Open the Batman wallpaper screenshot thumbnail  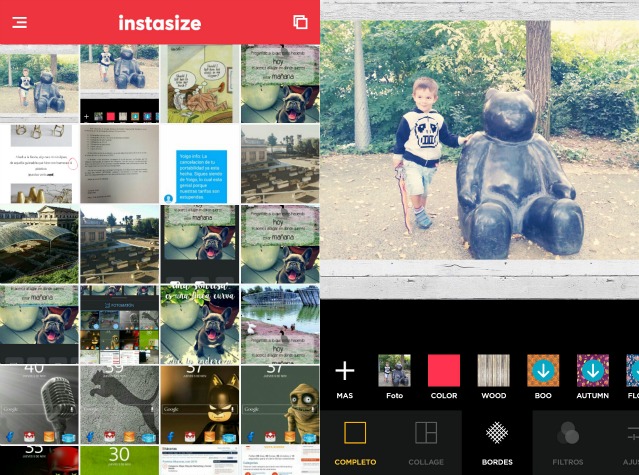200,405
